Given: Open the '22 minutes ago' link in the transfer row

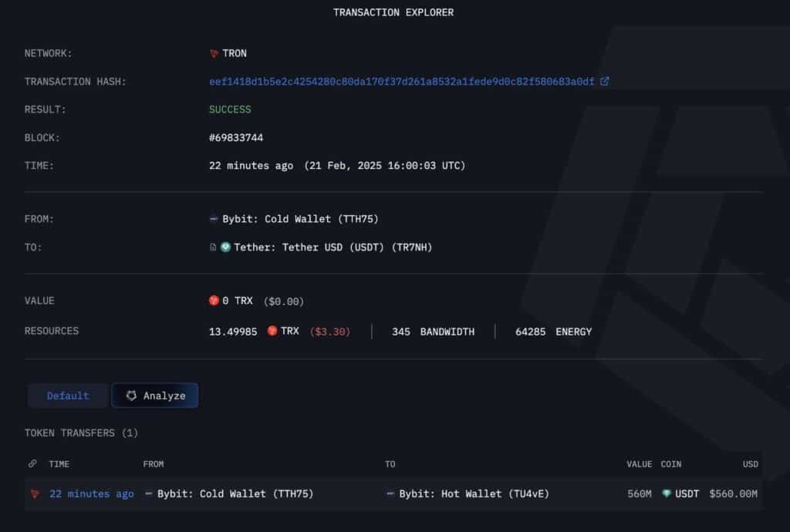Looking at the screenshot, I should 92,493.
